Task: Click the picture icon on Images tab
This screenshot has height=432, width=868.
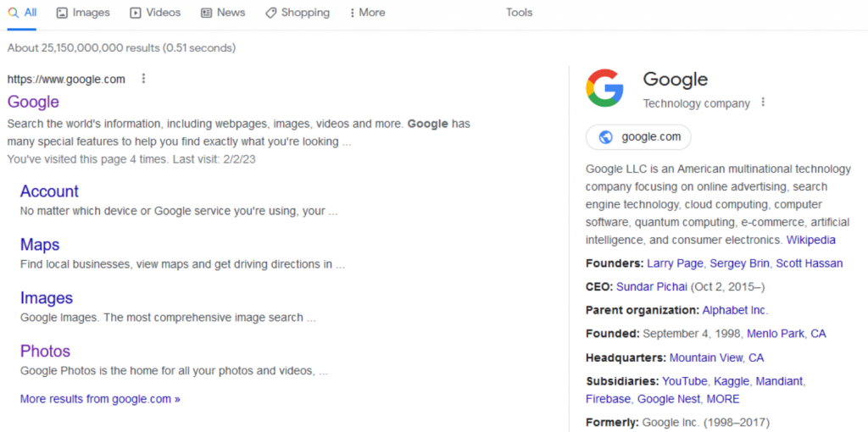Action: pyautogui.click(x=63, y=13)
